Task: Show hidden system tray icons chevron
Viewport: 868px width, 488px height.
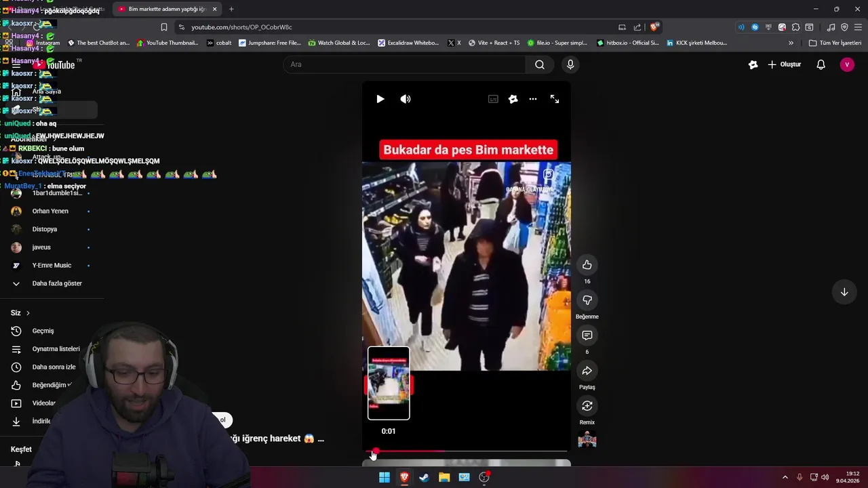Action: 785,477
